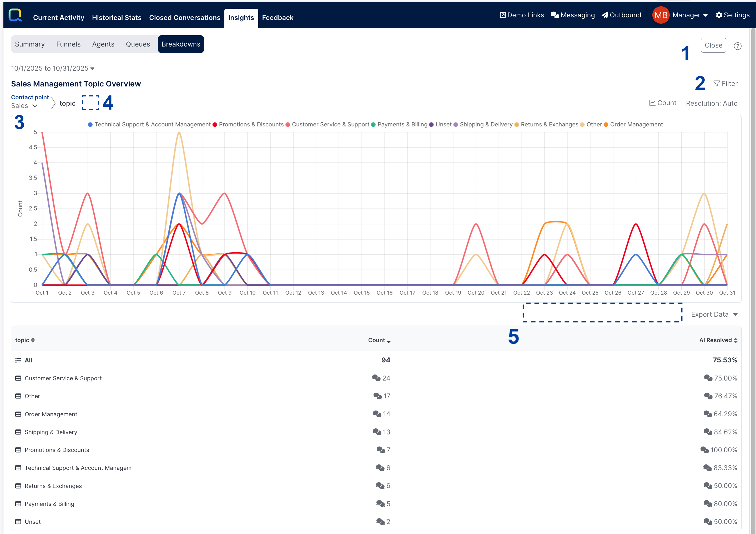Click conversations icon next to count 24
756x534 pixels.
point(376,378)
